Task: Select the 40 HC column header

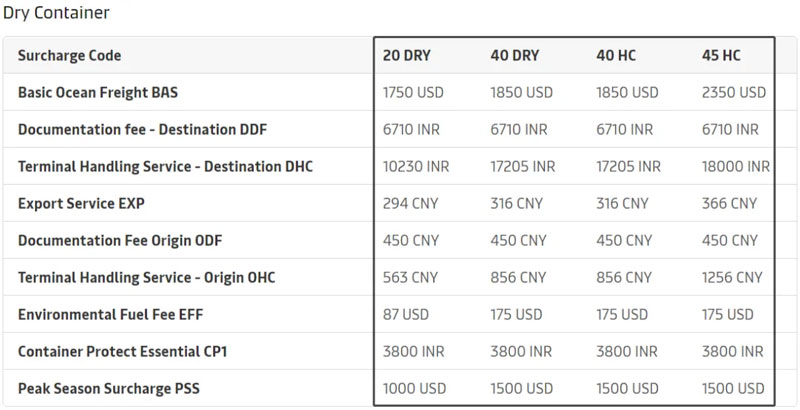Action: pyautogui.click(x=617, y=55)
